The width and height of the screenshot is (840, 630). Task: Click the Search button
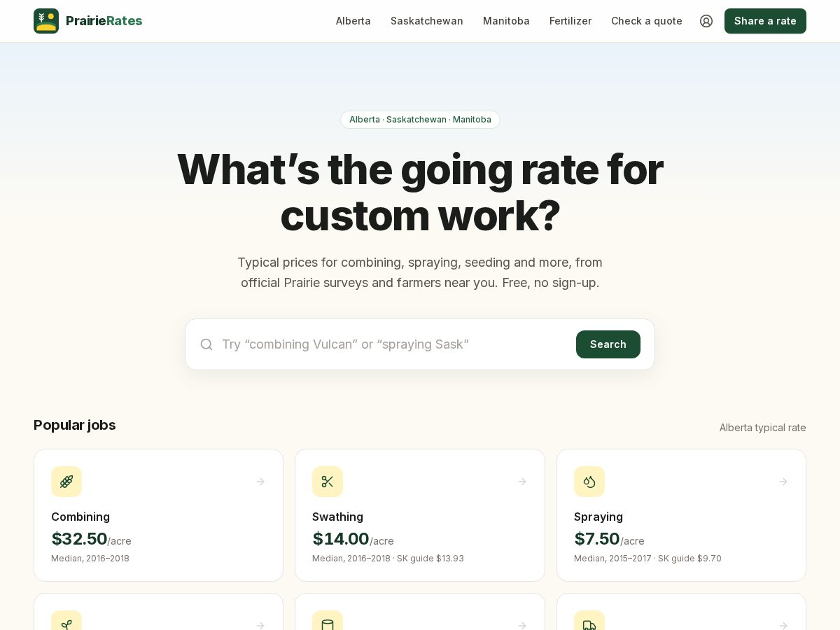[608, 344]
